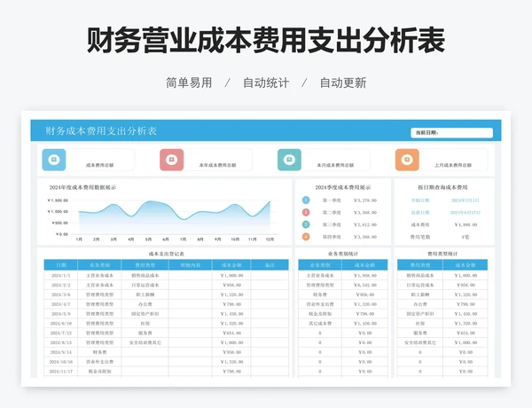Click 固定资产折旧 in the 2024/5/9 row
The height and width of the screenshot is (408, 532).
[145, 314]
